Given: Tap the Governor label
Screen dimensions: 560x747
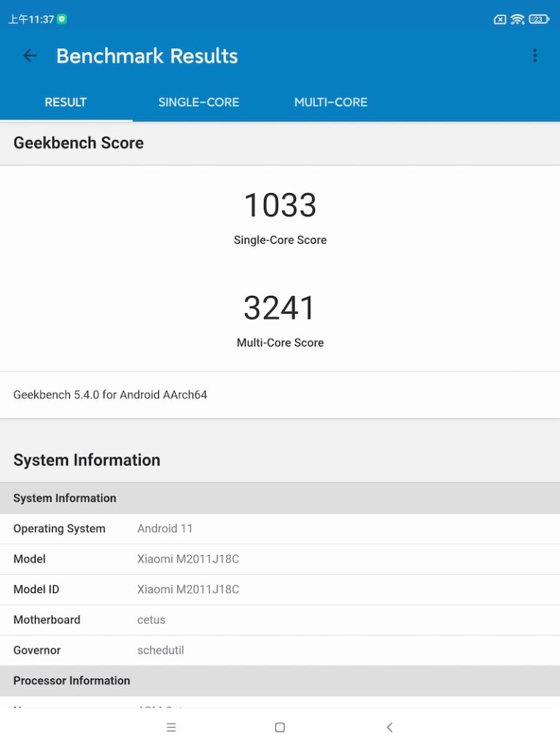Looking at the screenshot, I should click(36, 650).
